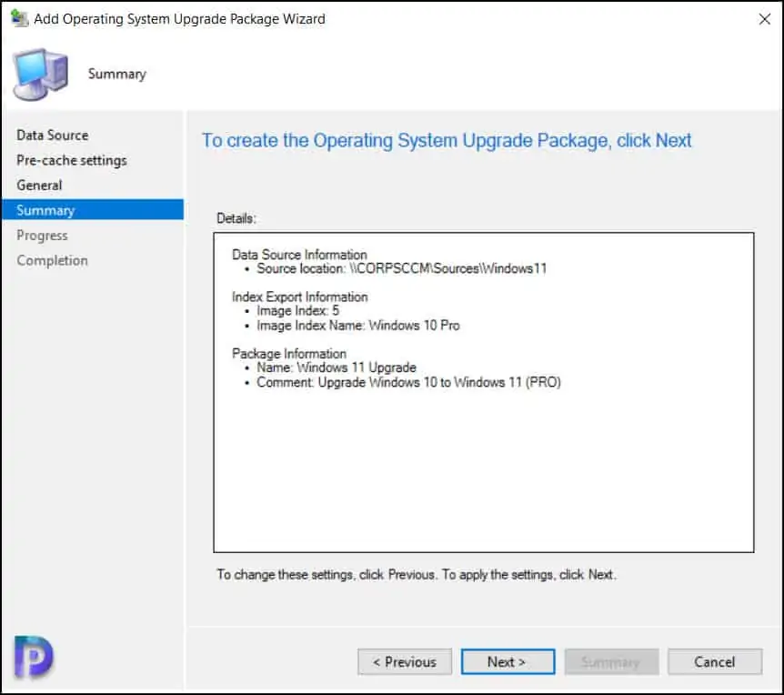The image size is (784, 695).
Task: Click the greyed-out Summary button
Action: coord(611,661)
